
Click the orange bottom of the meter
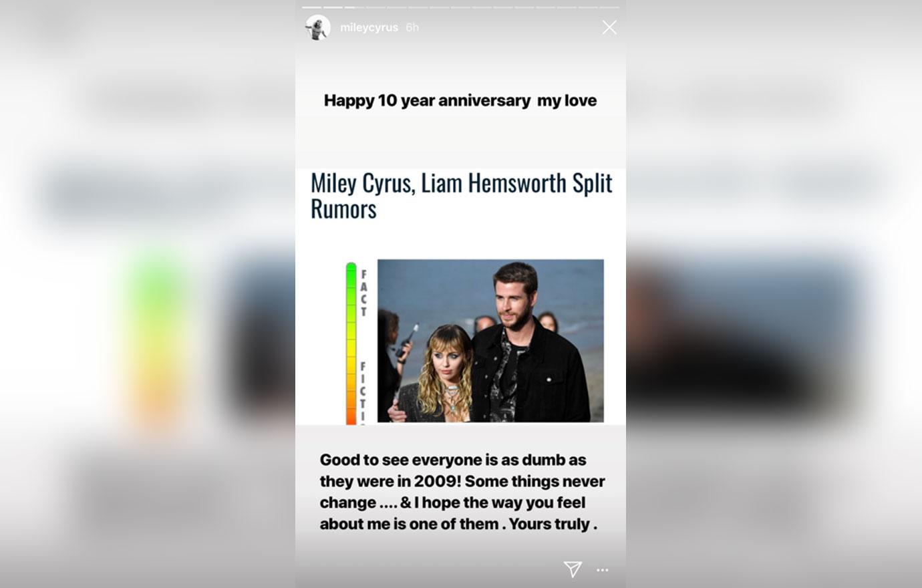click(x=351, y=408)
